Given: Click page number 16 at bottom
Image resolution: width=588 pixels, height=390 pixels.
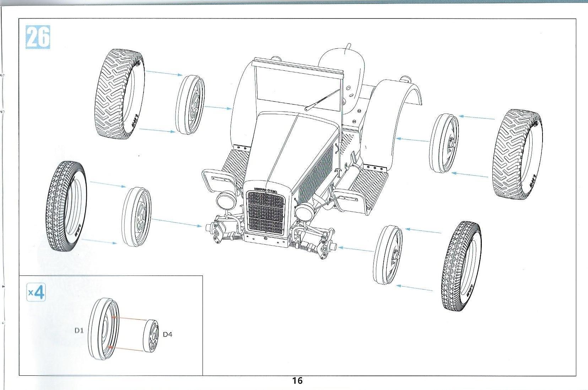Looking at the screenshot, I should [x=297, y=381].
